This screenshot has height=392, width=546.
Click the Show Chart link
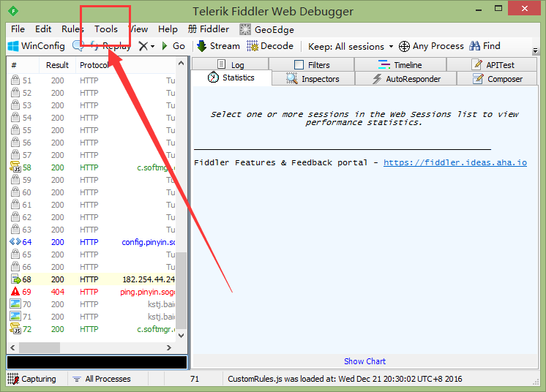point(364,361)
